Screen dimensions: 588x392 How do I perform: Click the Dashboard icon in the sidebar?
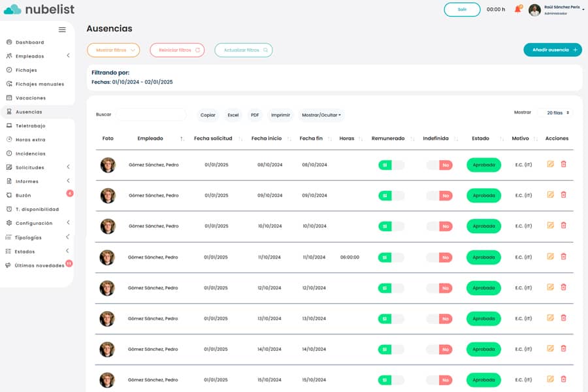[x=9, y=42]
